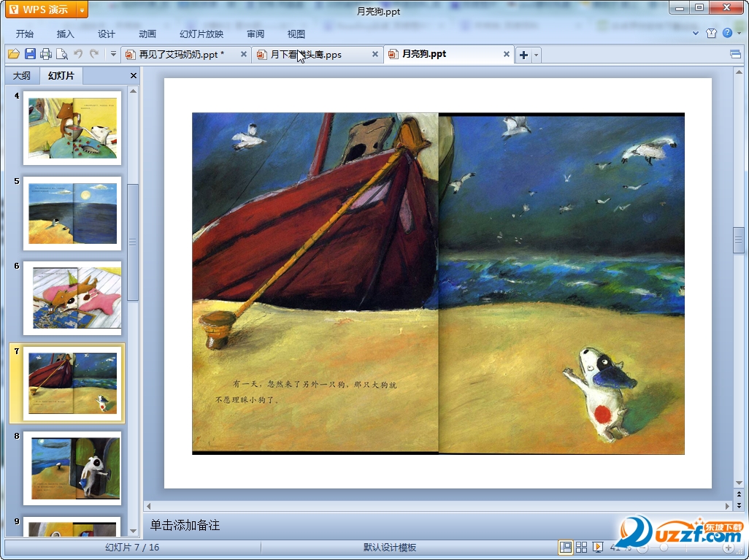Switch to 幻灯片 thumbnails pane tab
The width and height of the screenshot is (749, 560).
click(61, 75)
